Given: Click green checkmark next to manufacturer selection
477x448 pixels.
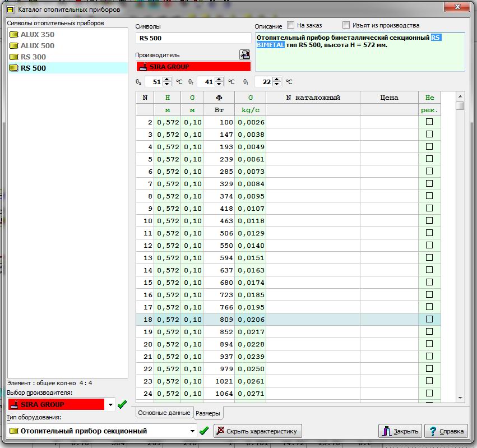Looking at the screenshot, I should coord(122,404).
